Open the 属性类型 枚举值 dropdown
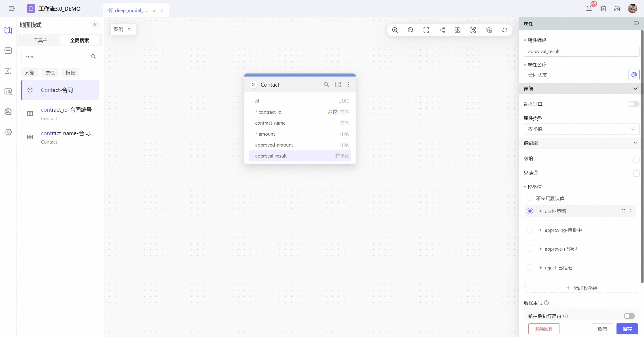 click(581, 129)
